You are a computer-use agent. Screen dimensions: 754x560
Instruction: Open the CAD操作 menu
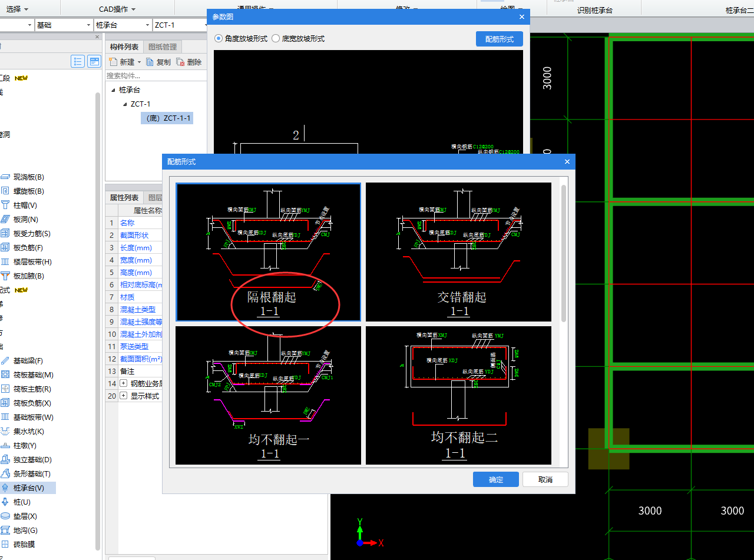point(117,9)
